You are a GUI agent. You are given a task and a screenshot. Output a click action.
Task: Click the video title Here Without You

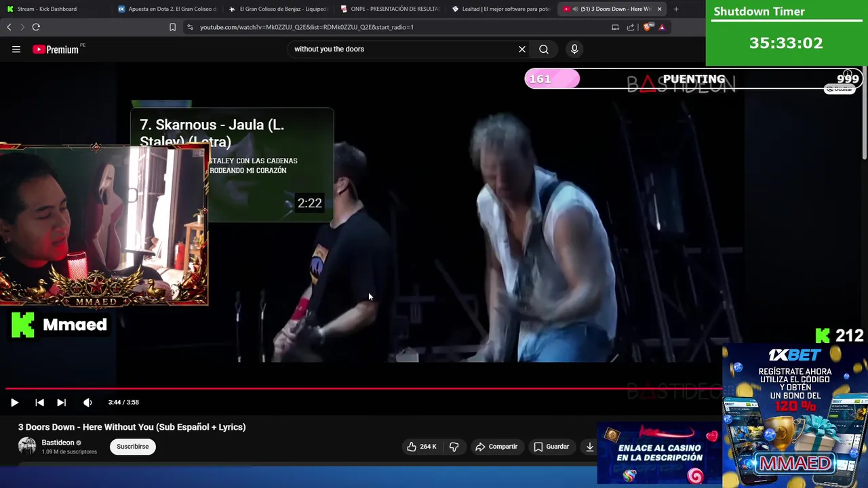(132, 427)
